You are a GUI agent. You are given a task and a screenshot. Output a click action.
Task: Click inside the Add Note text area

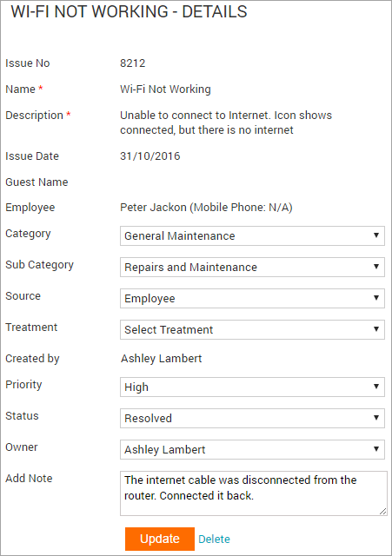point(253,493)
